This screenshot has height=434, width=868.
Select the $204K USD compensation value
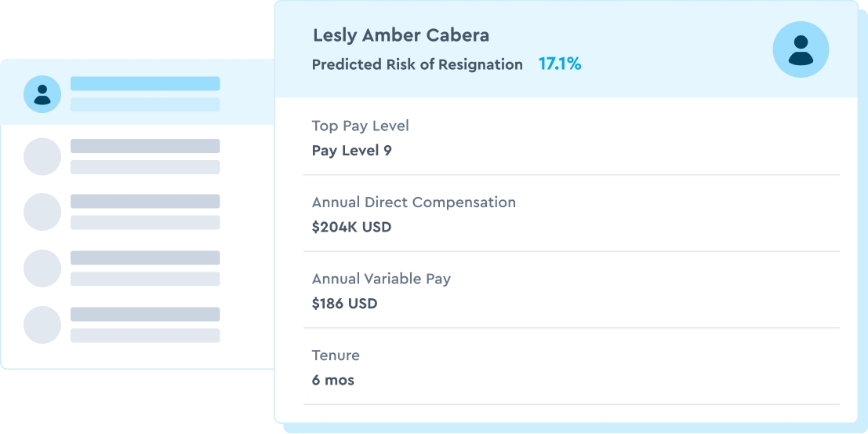(x=351, y=228)
